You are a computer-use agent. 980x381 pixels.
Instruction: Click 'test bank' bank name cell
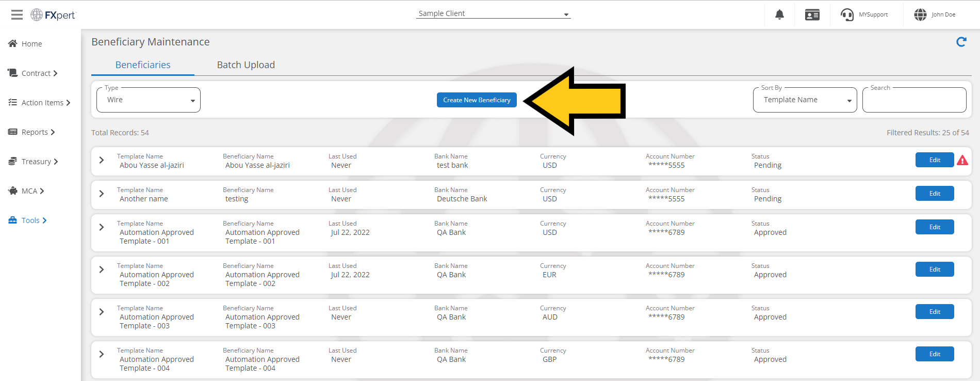452,165
